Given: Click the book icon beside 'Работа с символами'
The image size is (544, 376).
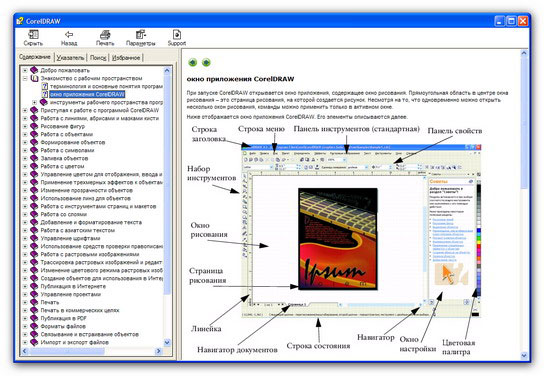Looking at the screenshot, I should 34,150.
